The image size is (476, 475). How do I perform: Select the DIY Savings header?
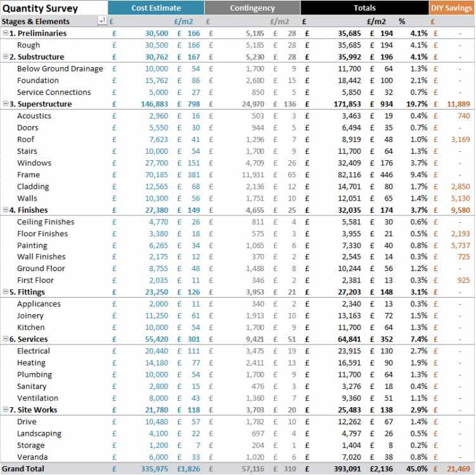pos(451,8)
